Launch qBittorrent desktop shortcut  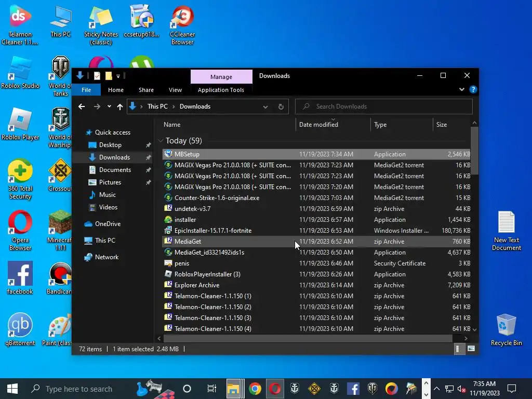[x=20, y=329]
